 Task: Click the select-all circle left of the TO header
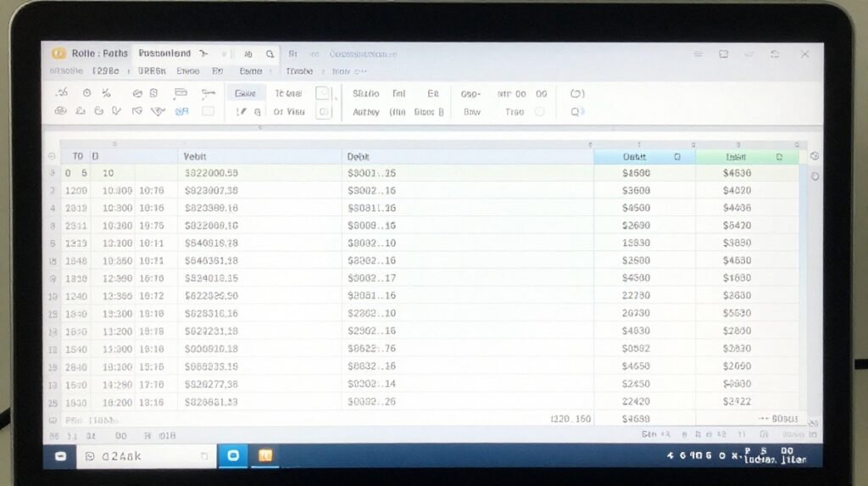(52, 156)
